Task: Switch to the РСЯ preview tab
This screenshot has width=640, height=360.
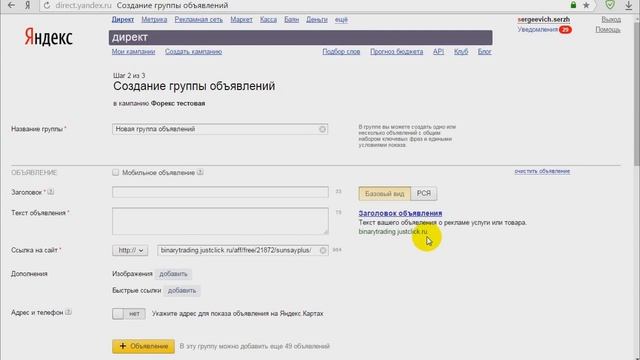Action: coord(424,193)
